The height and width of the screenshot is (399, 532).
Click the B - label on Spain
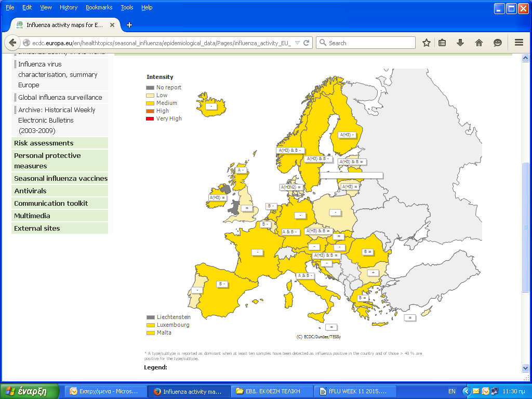[x=222, y=284]
